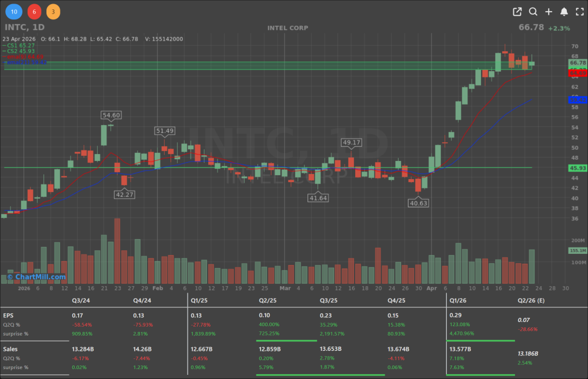The height and width of the screenshot is (379, 588).
Task: Click the CS2 45.93 legend entry
Action: (x=19, y=51)
